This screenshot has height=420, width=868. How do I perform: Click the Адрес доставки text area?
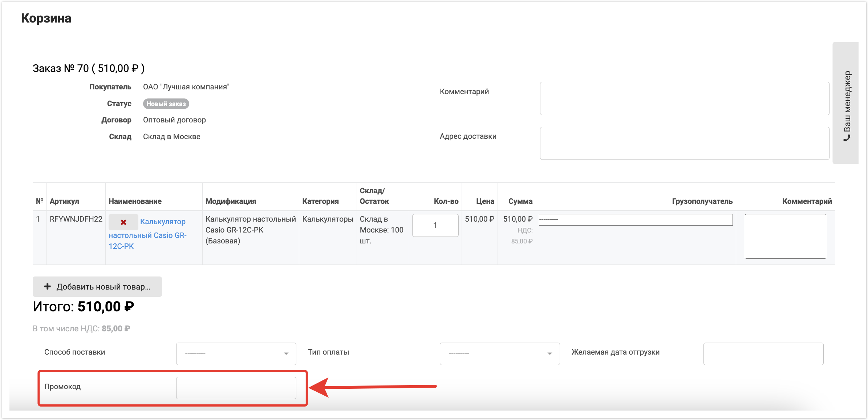point(684,143)
